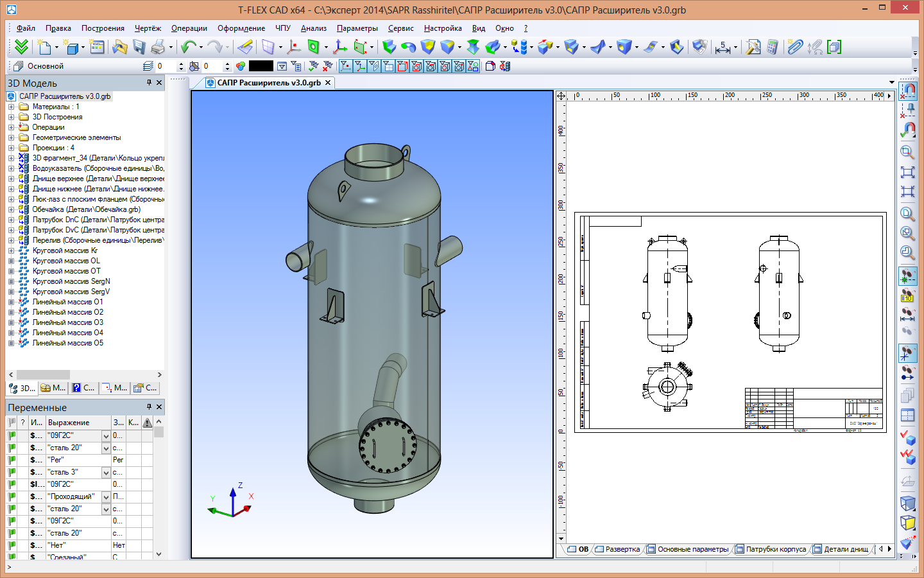
Task: Save the document with the floppy disk icon
Action: 139,47
